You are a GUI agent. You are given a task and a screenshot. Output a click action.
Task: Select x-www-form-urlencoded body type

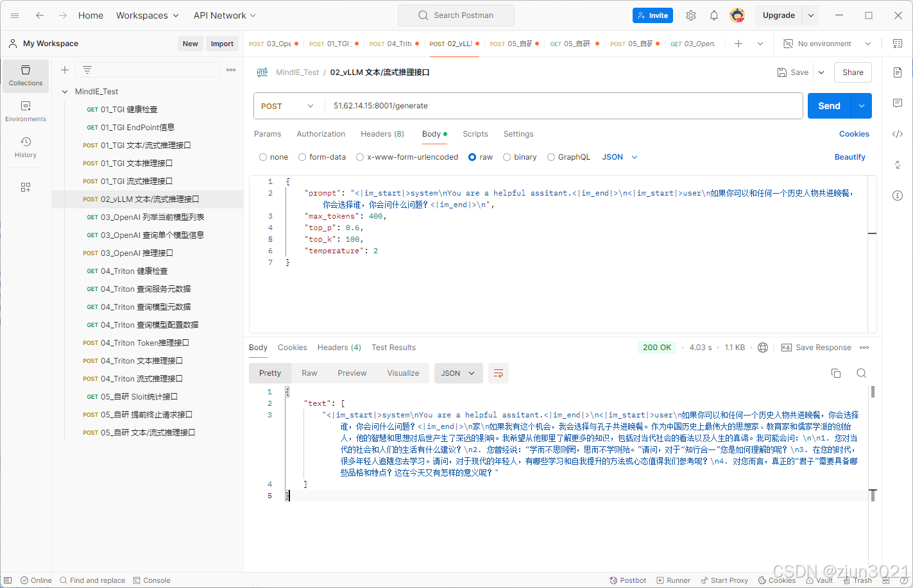click(x=360, y=157)
